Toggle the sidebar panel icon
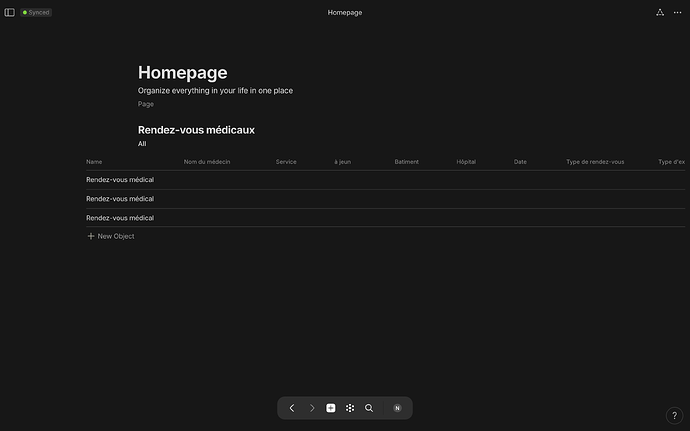Image resolution: width=690 pixels, height=431 pixels. [x=9, y=12]
